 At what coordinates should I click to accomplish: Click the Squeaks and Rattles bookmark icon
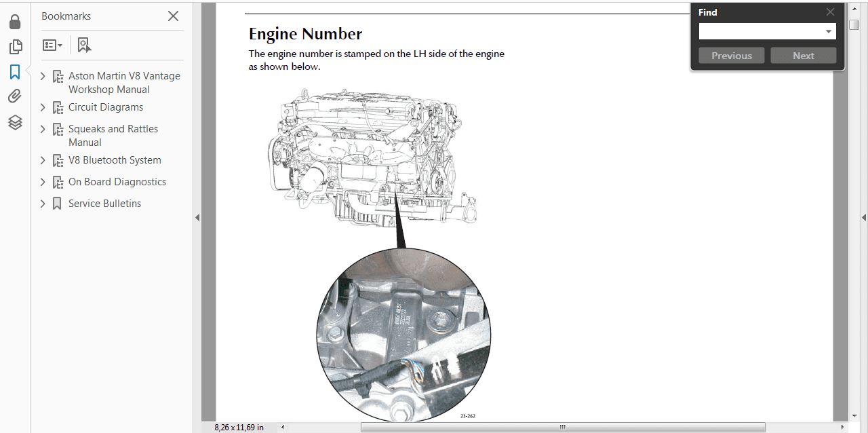(x=58, y=130)
